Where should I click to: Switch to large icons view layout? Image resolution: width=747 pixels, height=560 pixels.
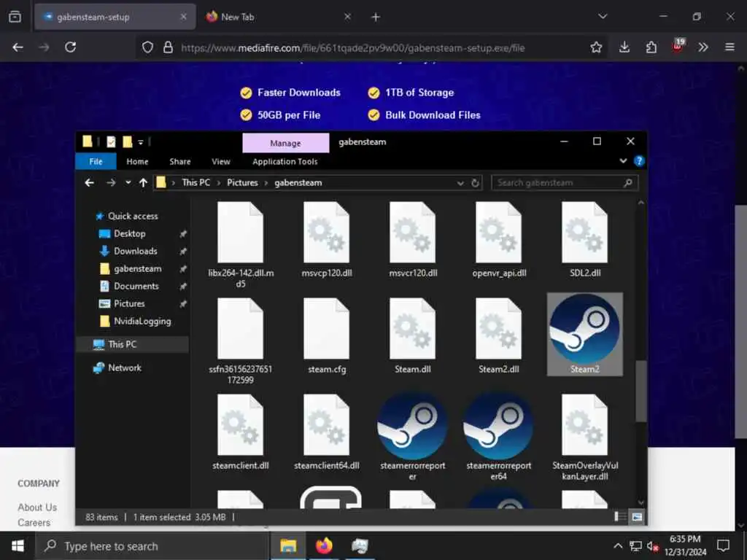pos(637,517)
